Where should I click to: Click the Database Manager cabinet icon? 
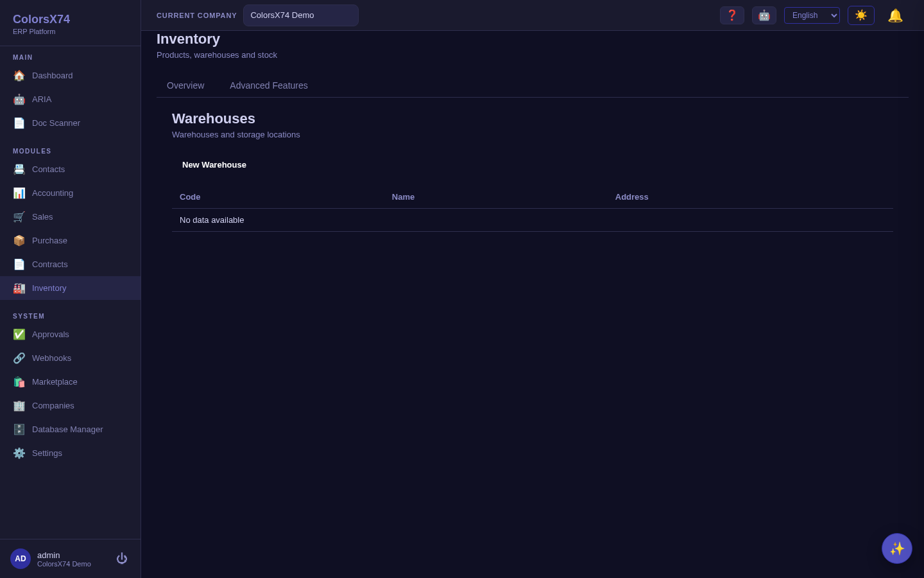tap(19, 430)
